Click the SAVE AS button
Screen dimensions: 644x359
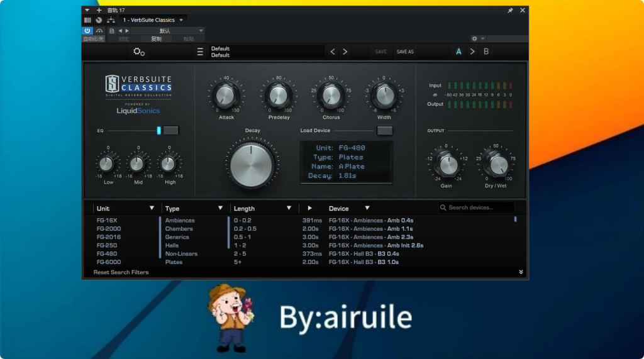tap(405, 52)
